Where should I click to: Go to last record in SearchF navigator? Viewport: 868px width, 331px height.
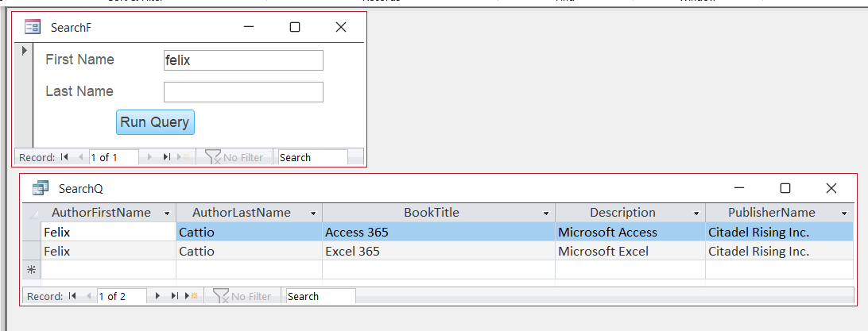point(167,157)
